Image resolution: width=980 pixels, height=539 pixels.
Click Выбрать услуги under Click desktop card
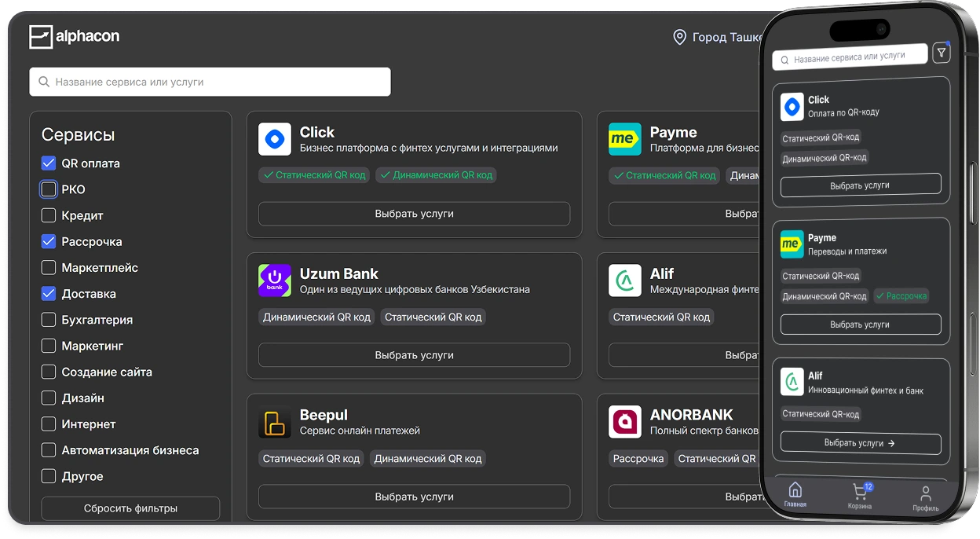(414, 214)
